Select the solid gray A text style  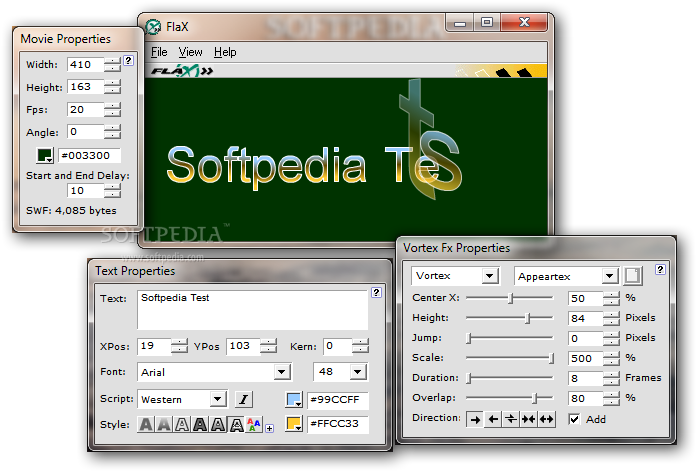(146, 424)
